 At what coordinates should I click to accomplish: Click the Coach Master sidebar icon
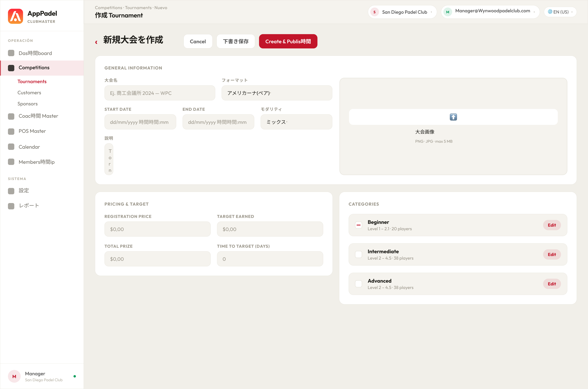11,116
